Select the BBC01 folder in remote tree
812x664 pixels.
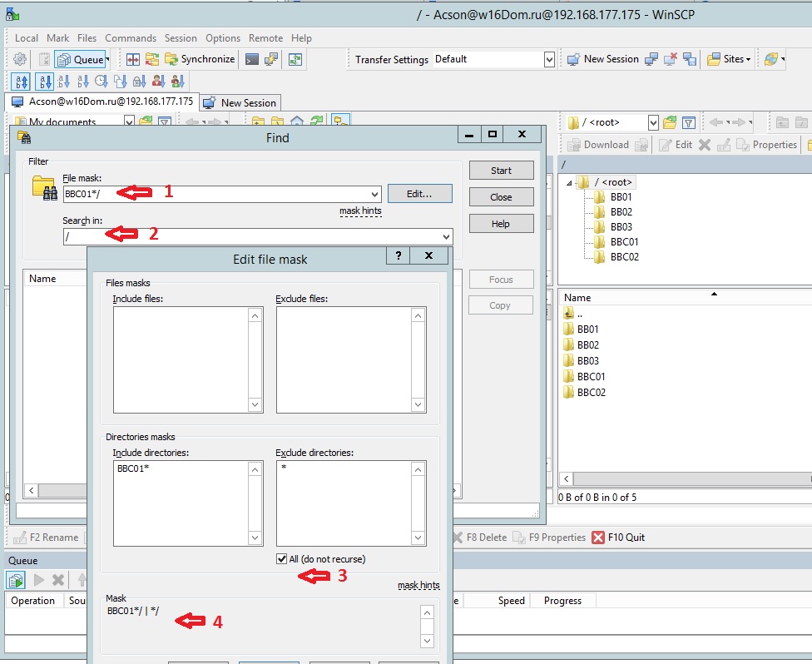point(624,242)
